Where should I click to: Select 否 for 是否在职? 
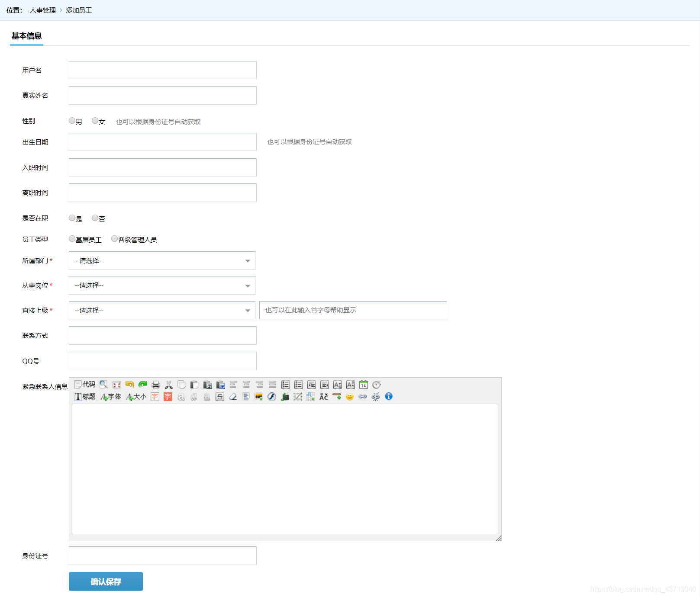point(95,218)
